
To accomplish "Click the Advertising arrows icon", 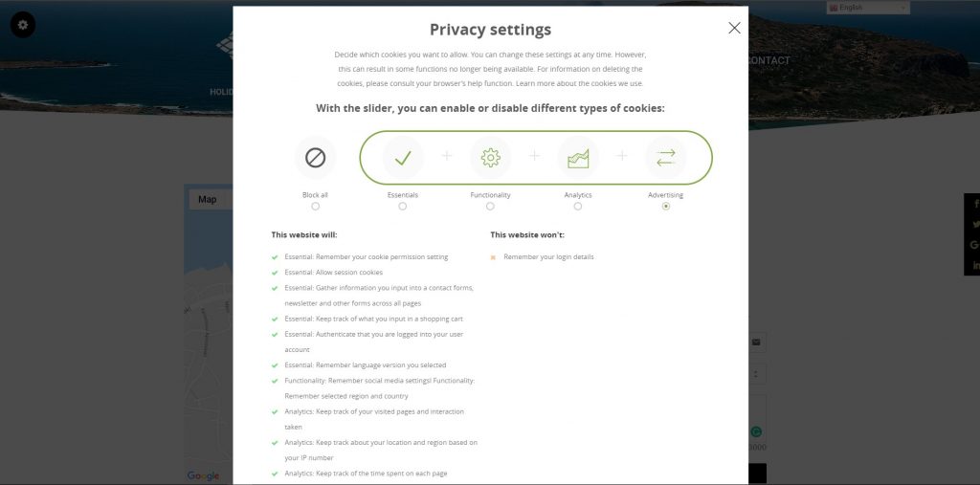I will (x=666, y=158).
